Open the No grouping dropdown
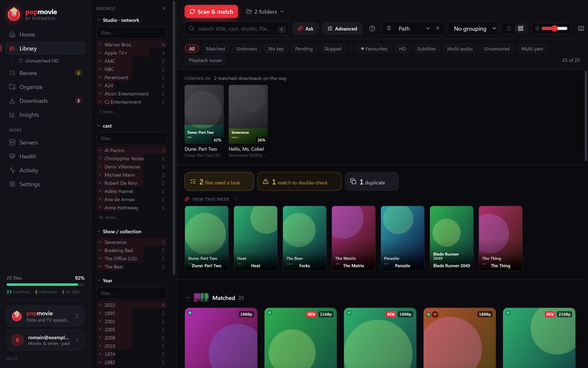The width and height of the screenshot is (588, 368). pyautogui.click(x=473, y=29)
